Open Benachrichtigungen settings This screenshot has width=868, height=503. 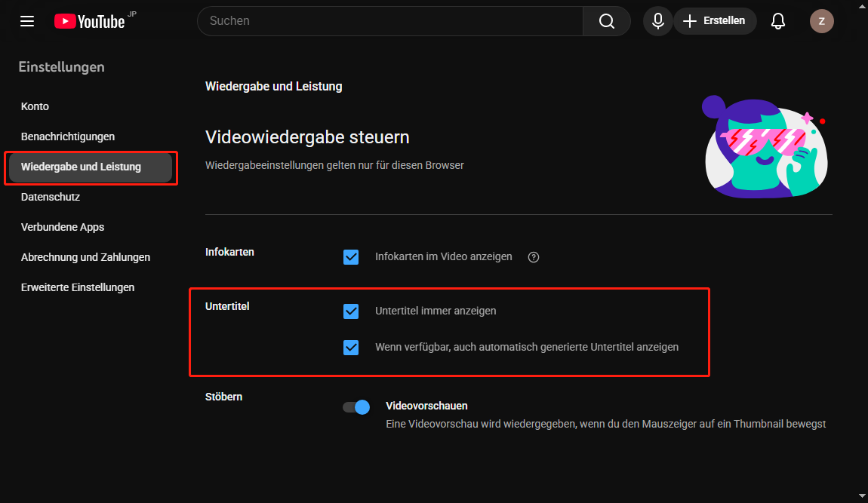point(68,136)
